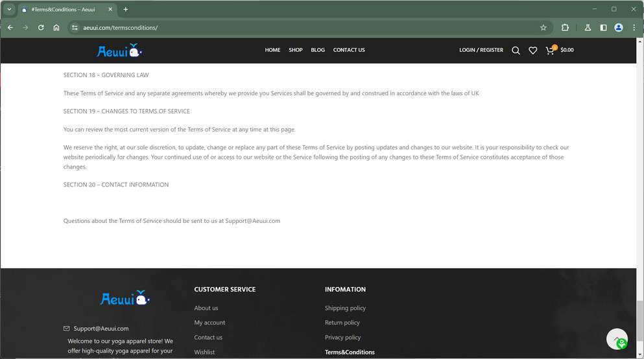Viewport: 644px width, 359px height.
Task: Open Shipping policy footer link
Action: (x=345, y=308)
